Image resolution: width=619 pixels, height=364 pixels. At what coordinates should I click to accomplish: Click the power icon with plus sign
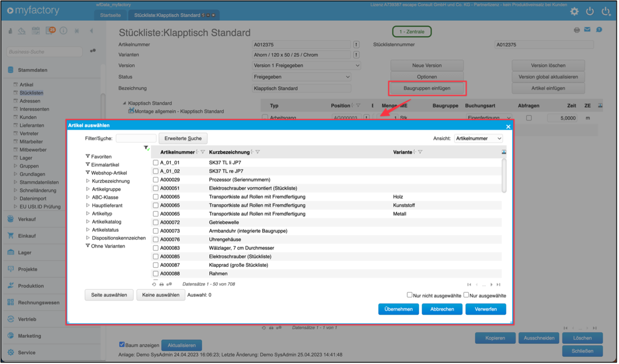pyautogui.click(x=606, y=12)
